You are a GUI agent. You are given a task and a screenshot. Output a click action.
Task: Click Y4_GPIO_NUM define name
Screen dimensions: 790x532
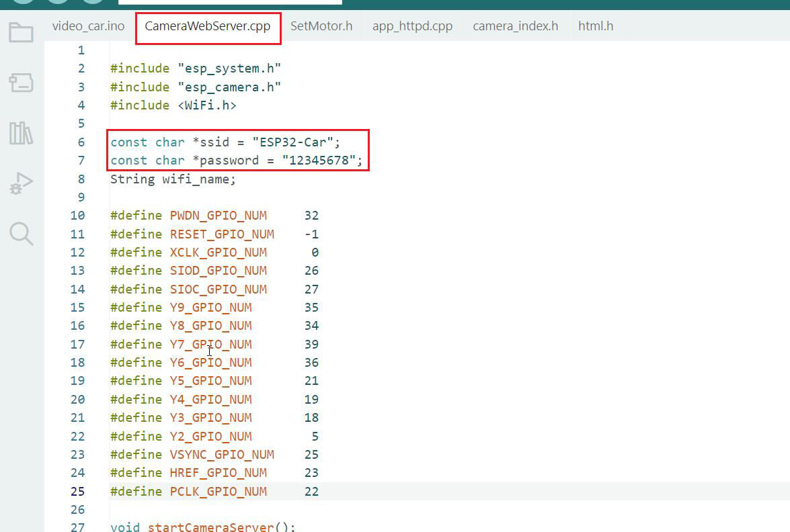(x=210, y=400)
